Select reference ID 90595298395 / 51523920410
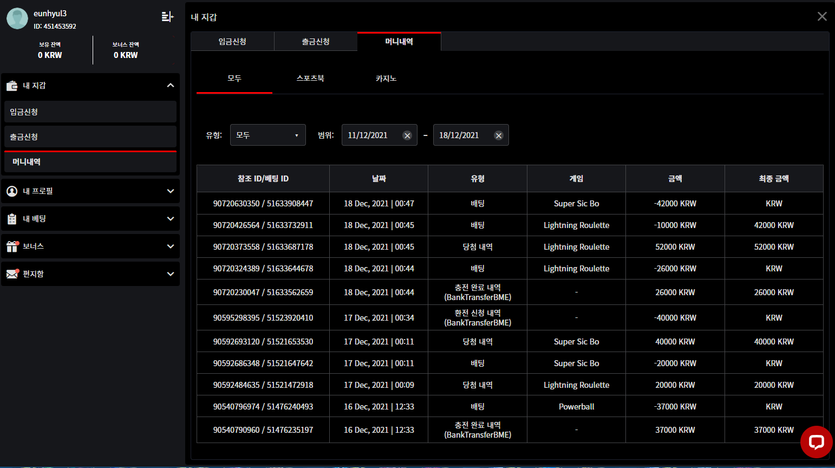Viewport: 835px width, 468px height. click(263, 318)
